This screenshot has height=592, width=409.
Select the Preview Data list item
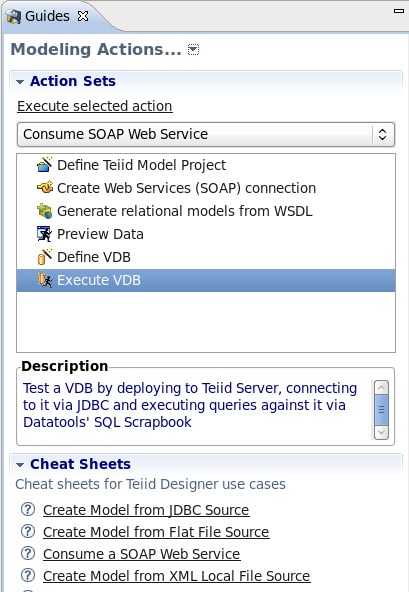(x=206, y=234)
